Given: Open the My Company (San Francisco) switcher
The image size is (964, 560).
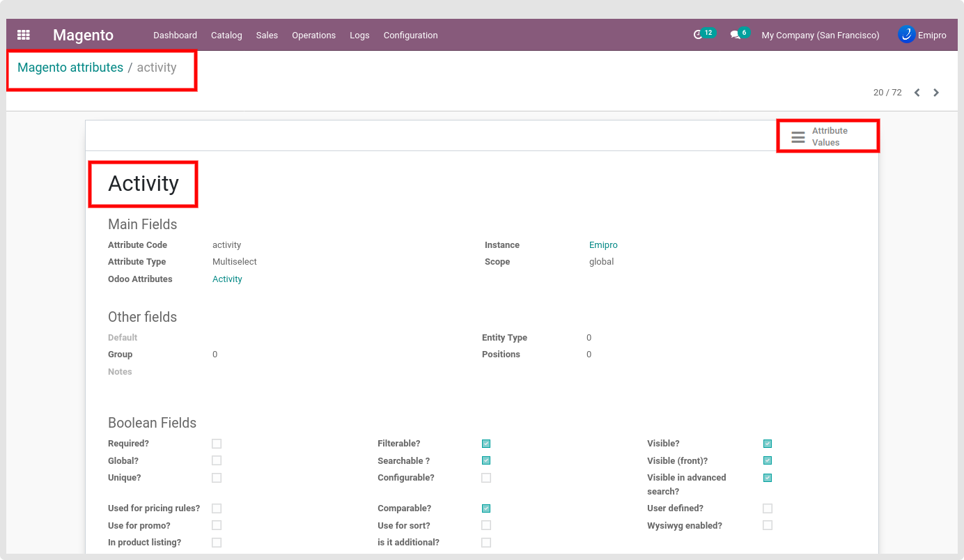Looking at the screenshot, I should pos(820,36).
